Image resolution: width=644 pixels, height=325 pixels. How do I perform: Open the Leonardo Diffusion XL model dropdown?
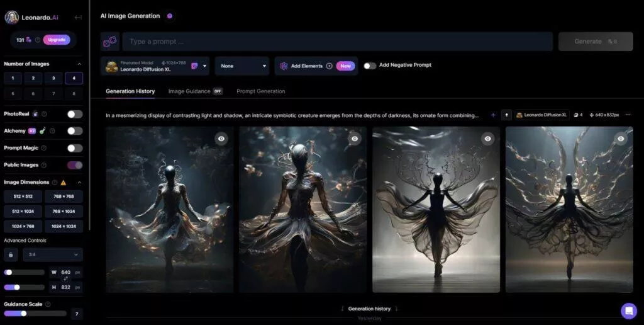pos(155,66)
